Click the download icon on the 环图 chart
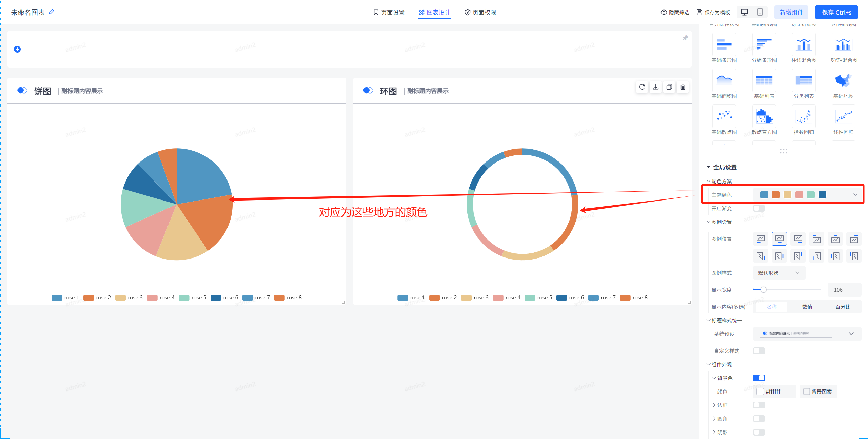Viewport: 868px width, 439px height. (656, 87)
